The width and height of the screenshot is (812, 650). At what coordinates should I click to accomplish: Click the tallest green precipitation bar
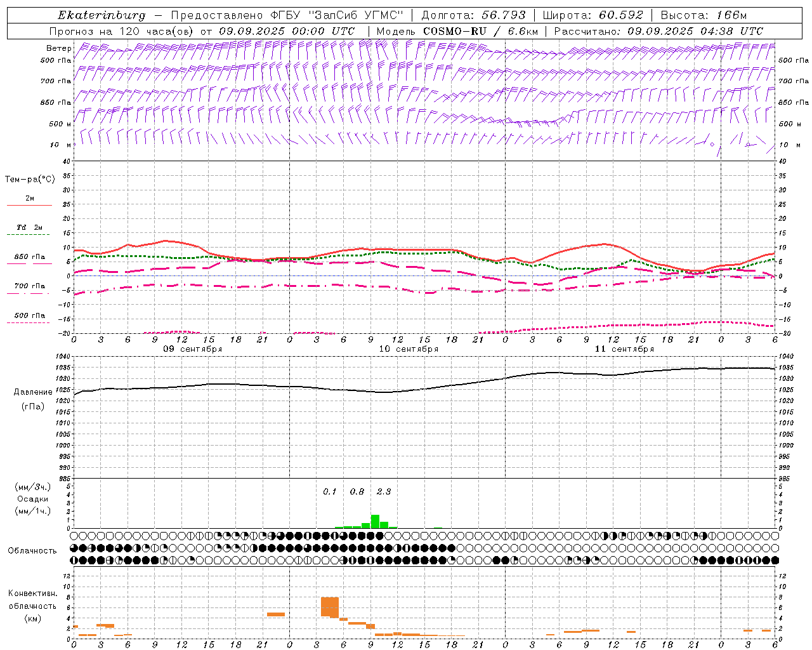click(x=375, y=521)
